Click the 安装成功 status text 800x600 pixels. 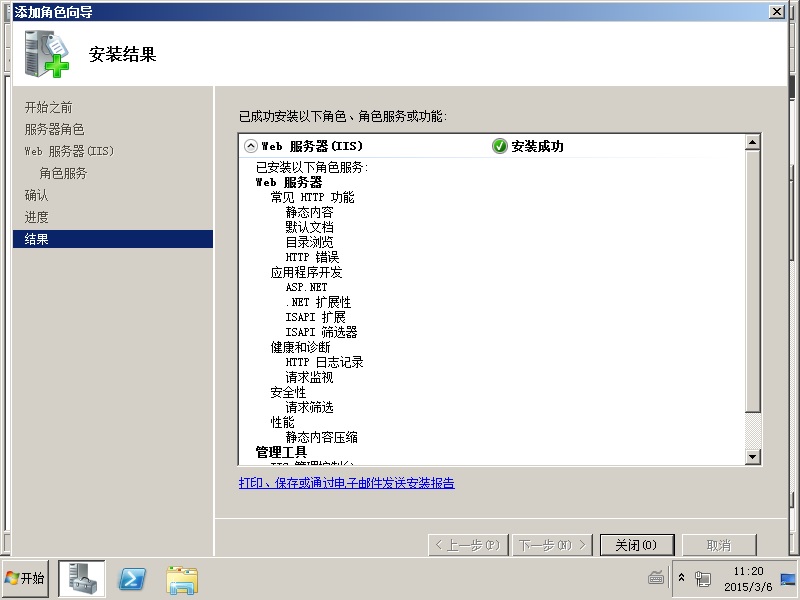(537, 146)
